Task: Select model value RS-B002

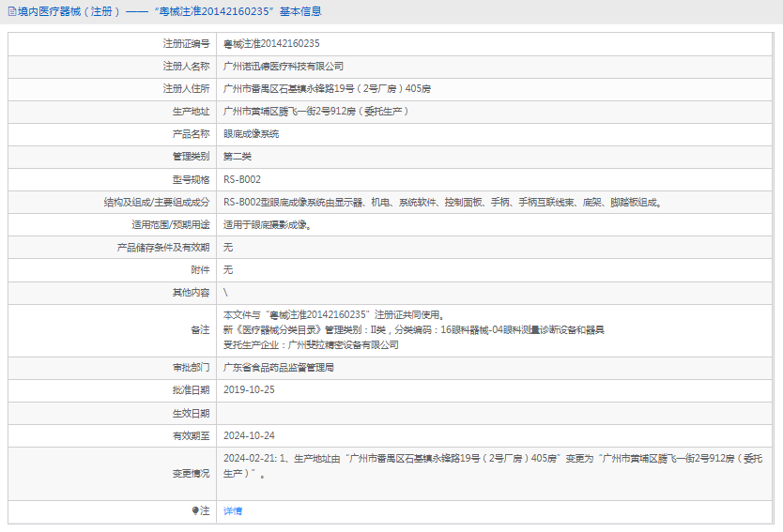Action: coord(242,179)
